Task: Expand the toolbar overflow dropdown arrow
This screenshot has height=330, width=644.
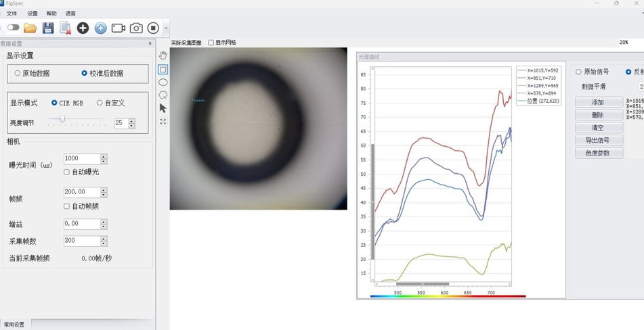Action: click(x=167, y=28)
